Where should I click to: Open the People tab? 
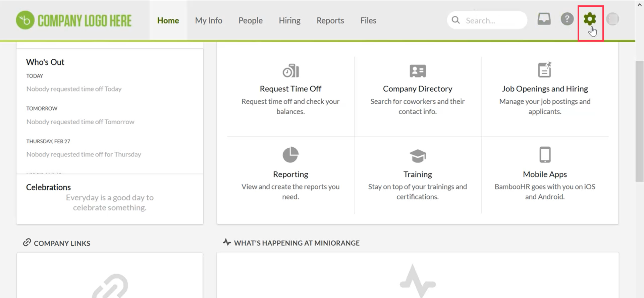click(251, 20)
